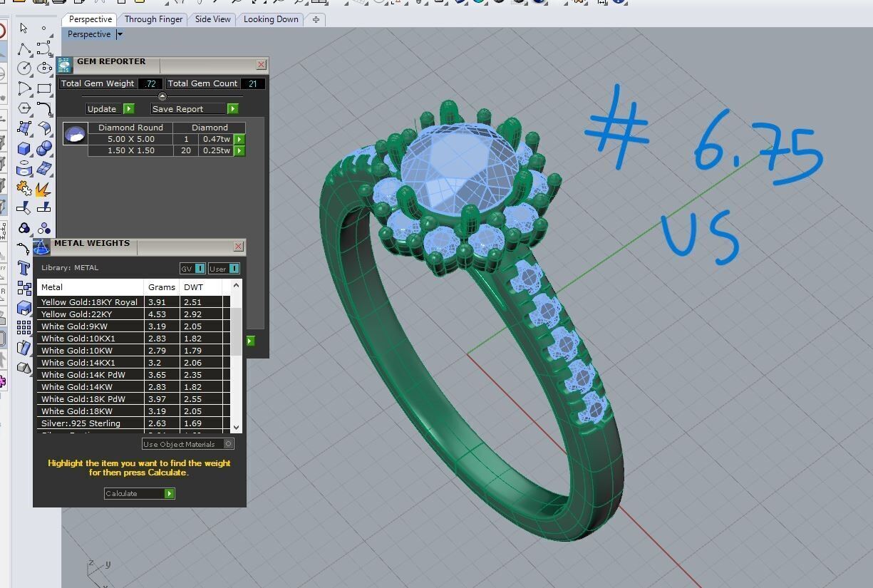Select the Polygon tool
Screen dimensions: 873x588
[24, 108]
